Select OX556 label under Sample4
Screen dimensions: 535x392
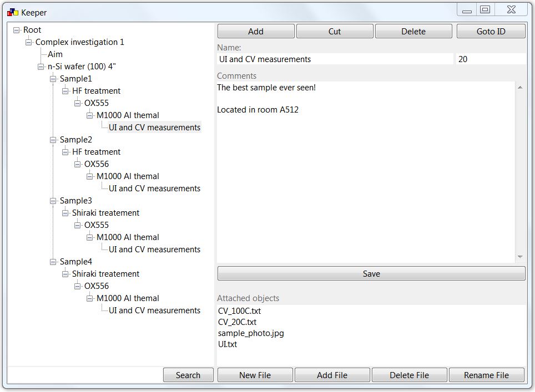[97, 286]
